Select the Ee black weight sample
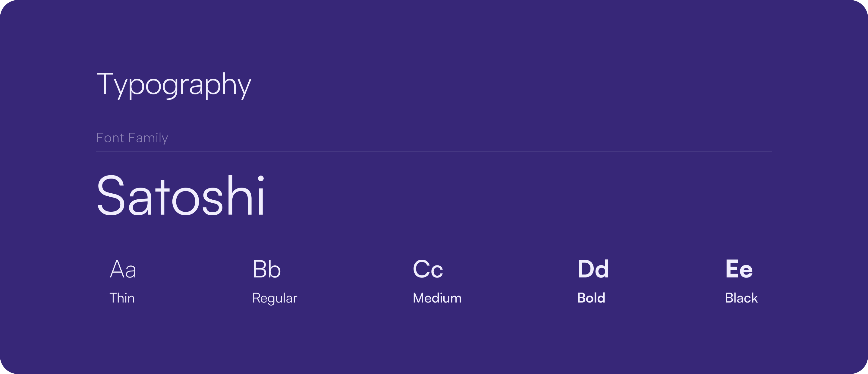This screenshot has width=868, height=374. pyautogui.click(x=739, y=269)
